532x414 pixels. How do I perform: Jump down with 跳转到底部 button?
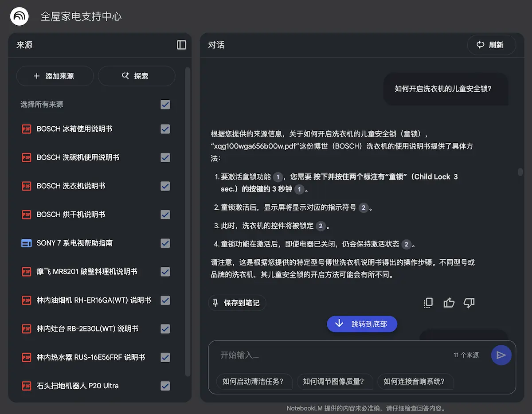pos(362,324)
